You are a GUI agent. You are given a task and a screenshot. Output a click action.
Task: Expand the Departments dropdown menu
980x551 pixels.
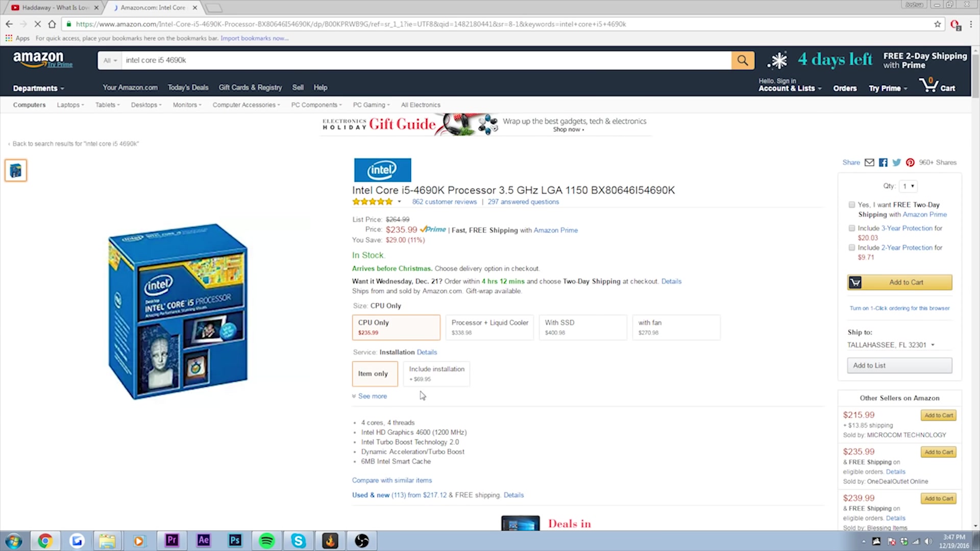pyautogui.click(x=38, y=88)
